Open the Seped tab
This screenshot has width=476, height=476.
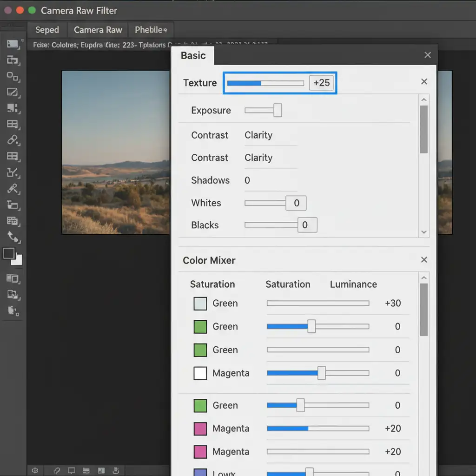(x=47, y=30)
